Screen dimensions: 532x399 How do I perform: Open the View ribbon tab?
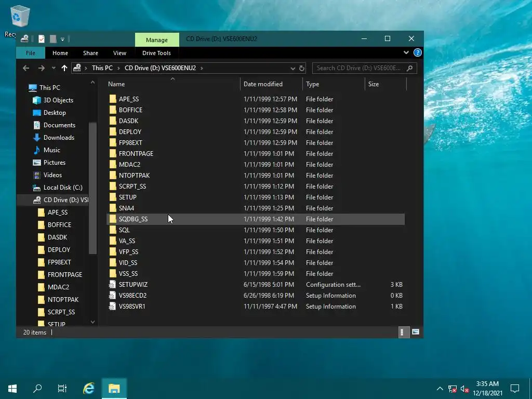coord(119,53)
